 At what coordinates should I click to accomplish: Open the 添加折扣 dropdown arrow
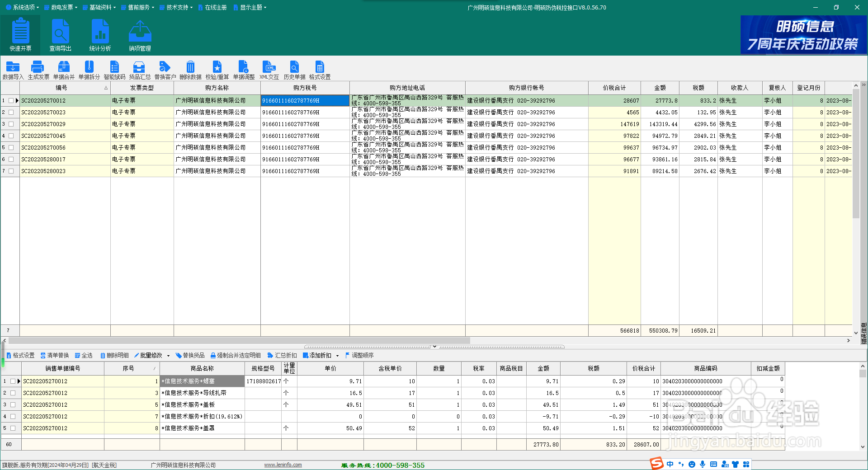338,356
